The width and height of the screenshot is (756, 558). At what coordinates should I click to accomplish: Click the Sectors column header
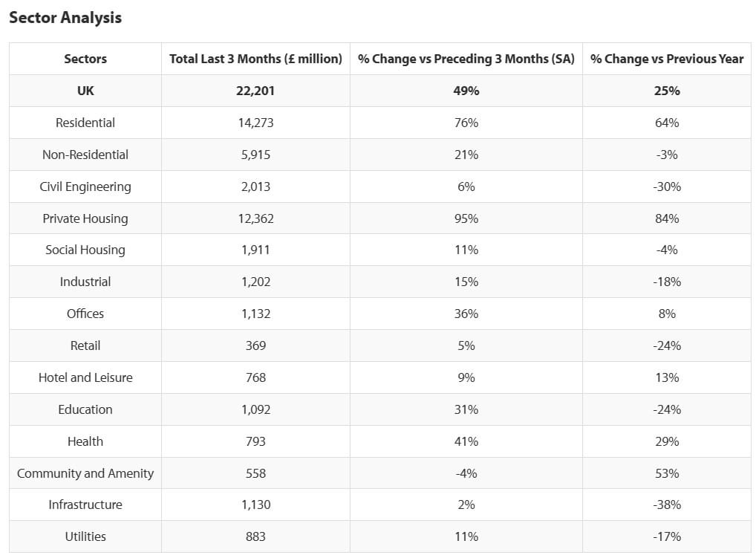pos(85,59)
